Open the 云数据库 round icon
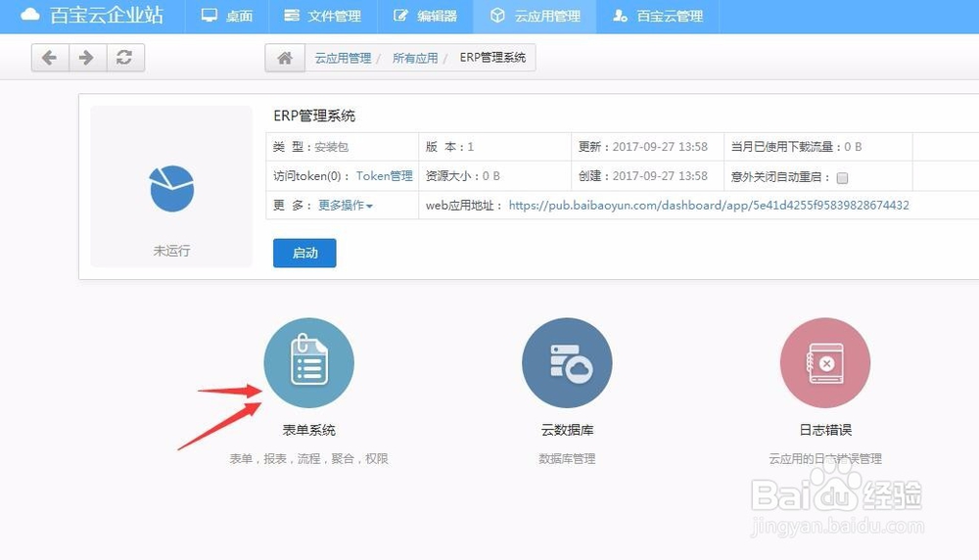Image resolution: width=979 pixels, height=560 pixels. (x=567, y=362)
